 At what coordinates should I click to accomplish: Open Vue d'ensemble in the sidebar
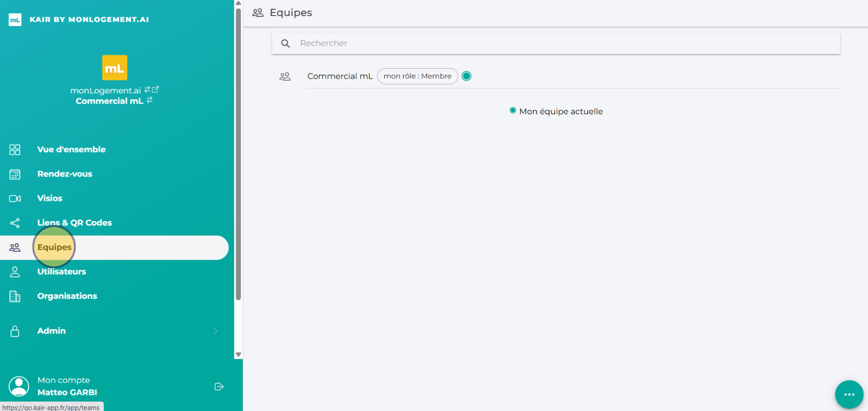pyautogui.click(x=71, y=149)
